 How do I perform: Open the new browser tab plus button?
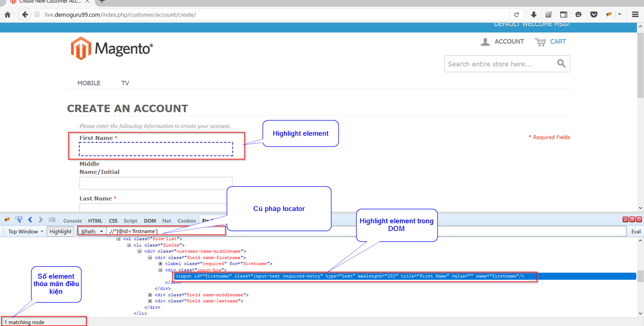[x=102, y=2]
